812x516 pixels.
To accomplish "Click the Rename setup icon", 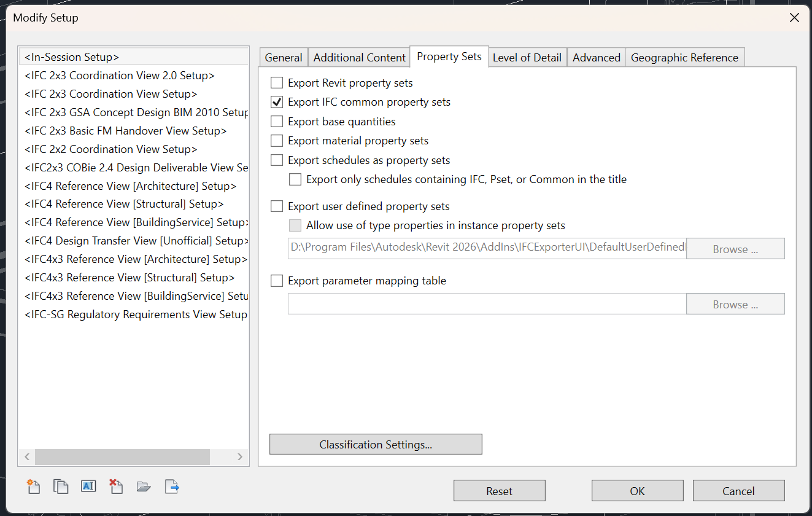I will 88,487.
